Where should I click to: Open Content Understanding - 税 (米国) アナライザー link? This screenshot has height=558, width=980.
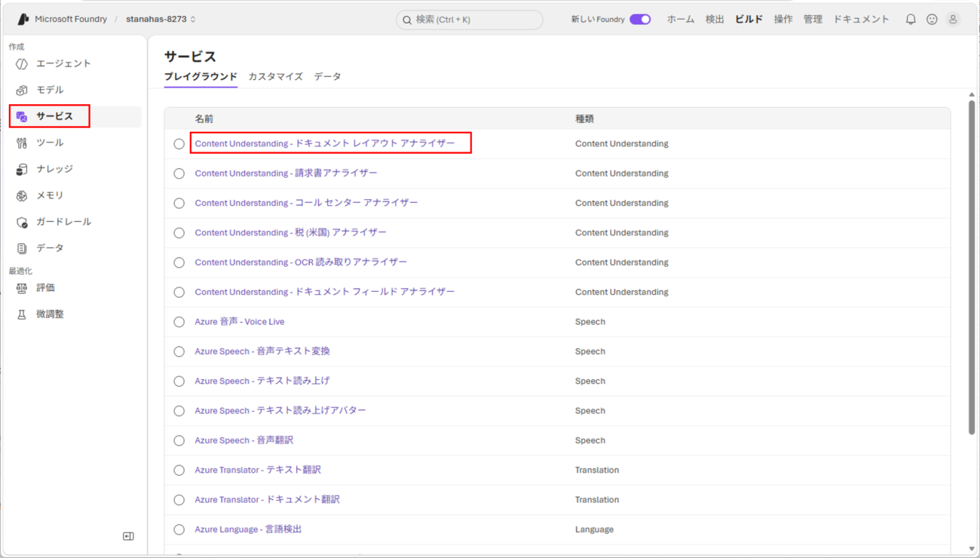click(290, 233)
